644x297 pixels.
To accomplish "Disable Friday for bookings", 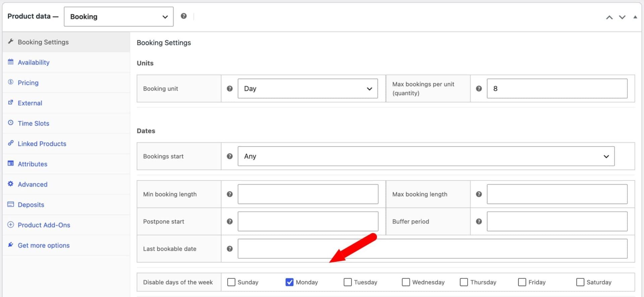I will [522, 282].
